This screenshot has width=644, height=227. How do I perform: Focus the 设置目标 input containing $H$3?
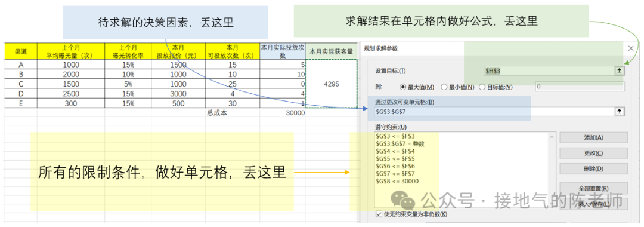[x=549, y=70]
